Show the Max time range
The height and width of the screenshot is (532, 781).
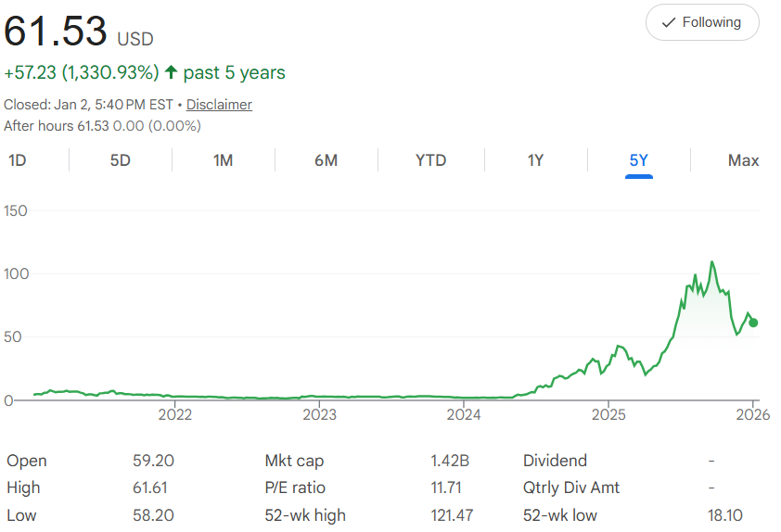click(x=743, y=160)
